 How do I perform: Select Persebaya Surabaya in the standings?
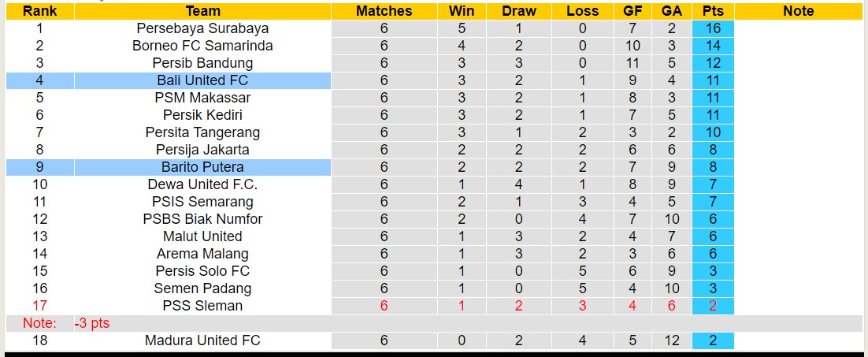(202, 28)
